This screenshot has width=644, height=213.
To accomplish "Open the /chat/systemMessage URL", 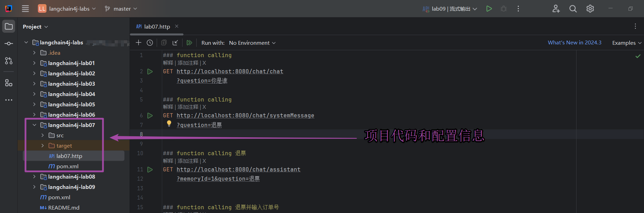I will point(245,115).
